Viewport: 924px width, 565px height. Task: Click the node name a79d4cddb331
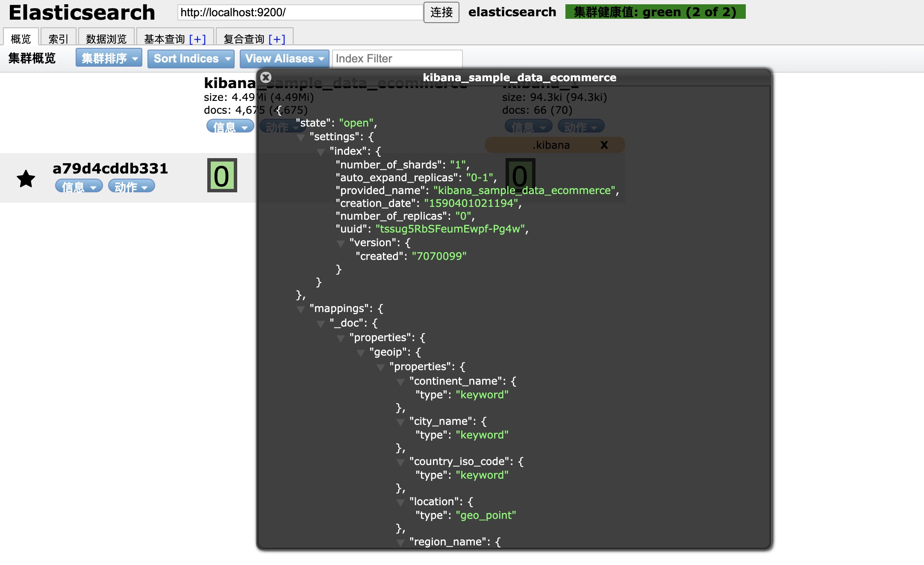tap(110, 168)
